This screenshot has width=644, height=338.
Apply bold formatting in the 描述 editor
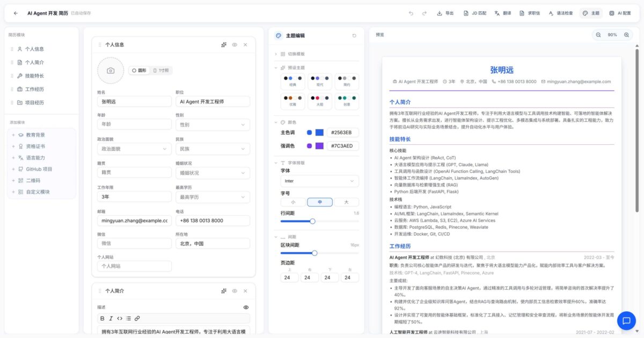[103, 318]
